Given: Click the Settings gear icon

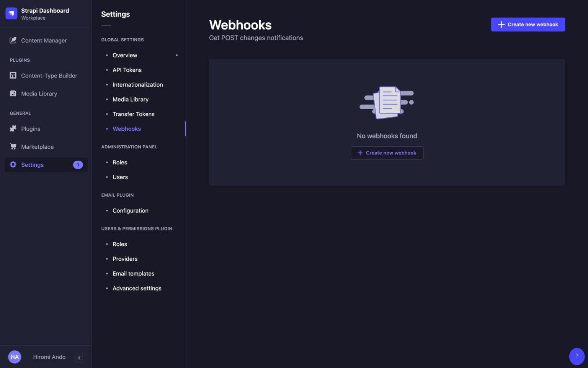Looking at the screenshot, I should coord(13,164).
